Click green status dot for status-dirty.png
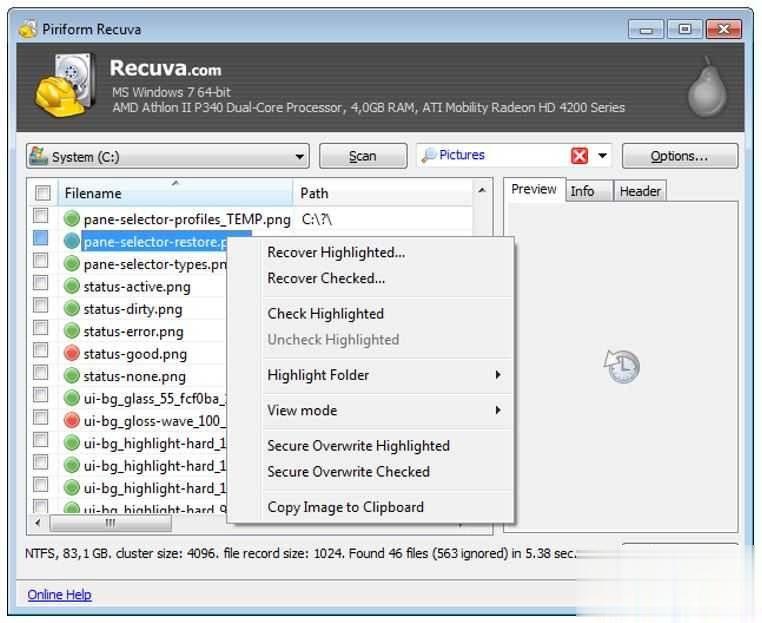The height and width of the screenshot is (623, 762). [x=71, y=308]
